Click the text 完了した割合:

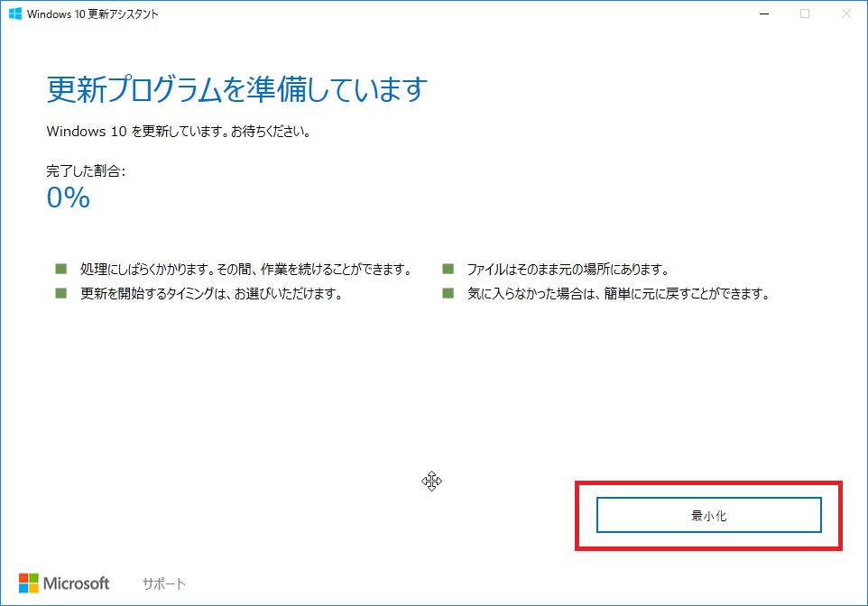tap(86, 171)
